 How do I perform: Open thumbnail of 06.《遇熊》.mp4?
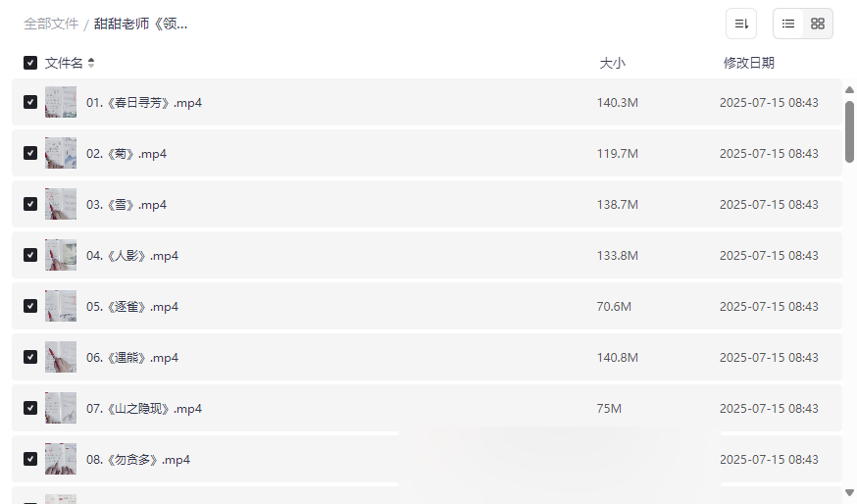pyautogui.click(x=61, y=357)
